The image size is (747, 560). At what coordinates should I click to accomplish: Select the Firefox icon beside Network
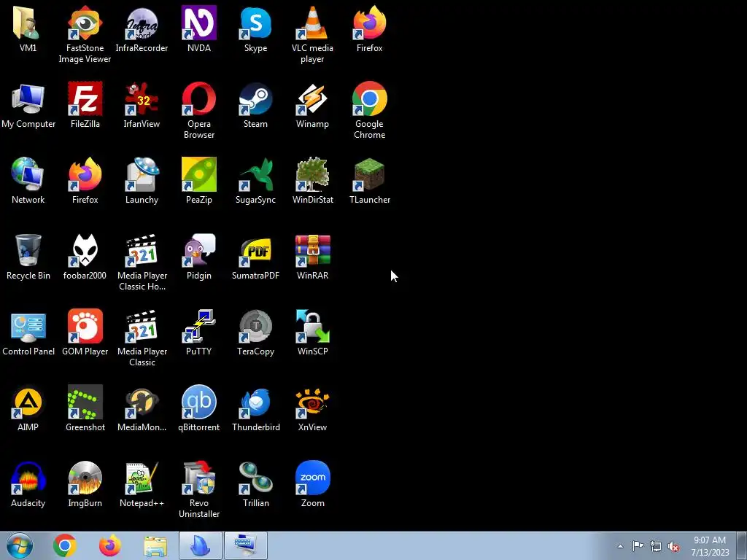[85, 174]
